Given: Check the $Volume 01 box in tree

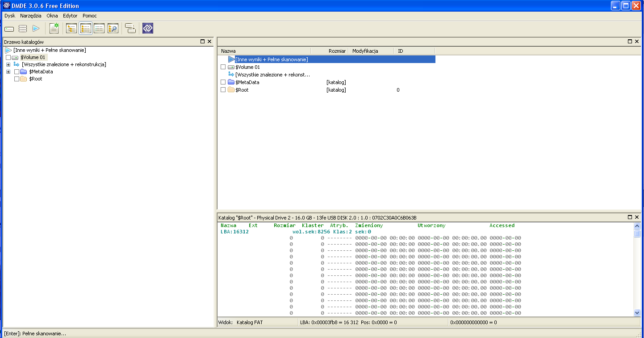Looking at the screenshot, I should click(x=8, y=58).
